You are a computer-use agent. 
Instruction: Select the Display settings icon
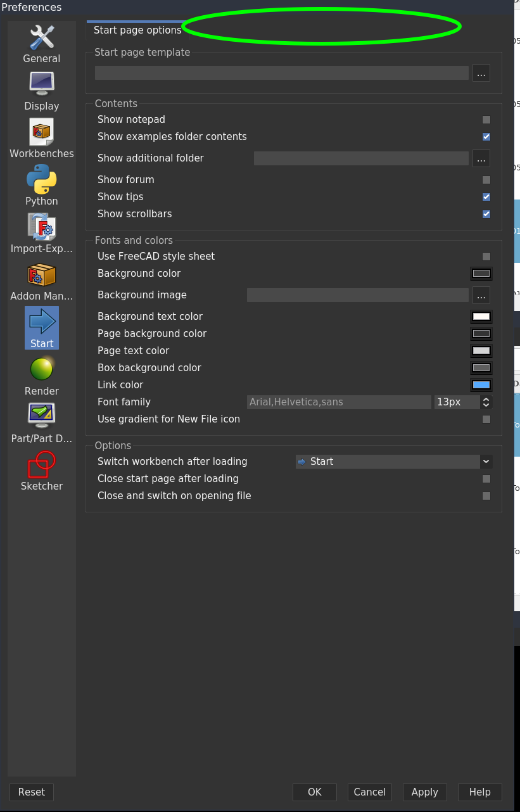41,89
